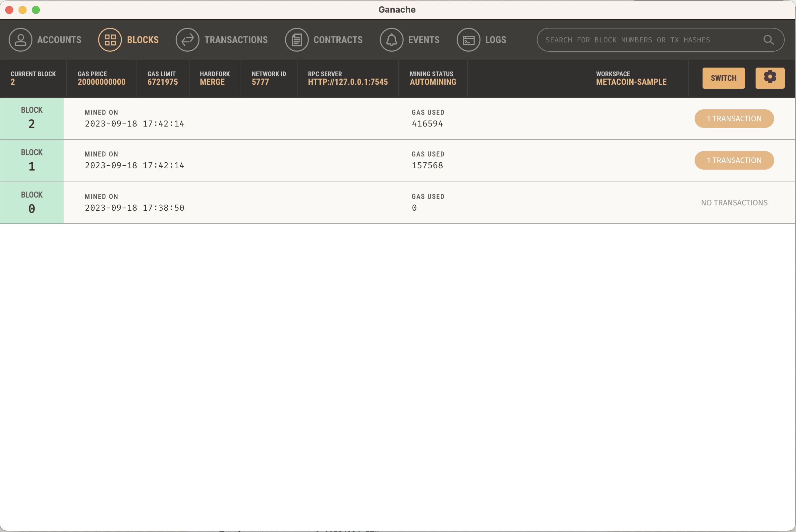Click the Accounts tab label
Image resolution: width=796 pixels, height=532 pixels.
point(59,40)
